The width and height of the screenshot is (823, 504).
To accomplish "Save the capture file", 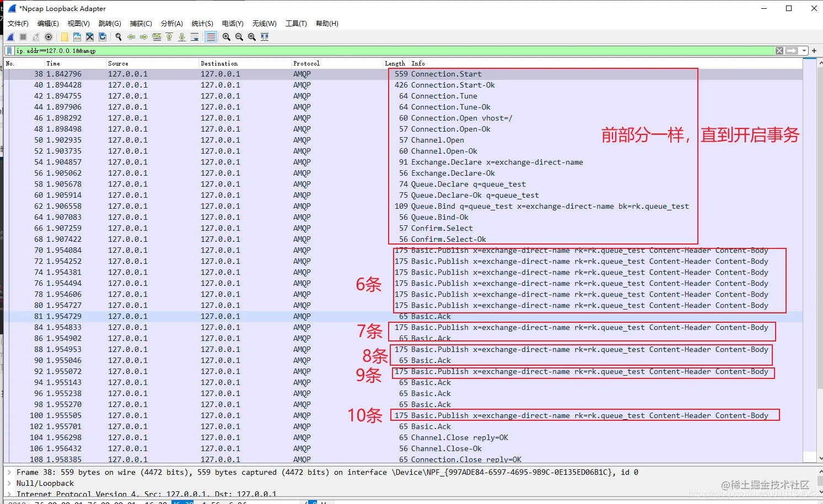I will pos(77,37).
